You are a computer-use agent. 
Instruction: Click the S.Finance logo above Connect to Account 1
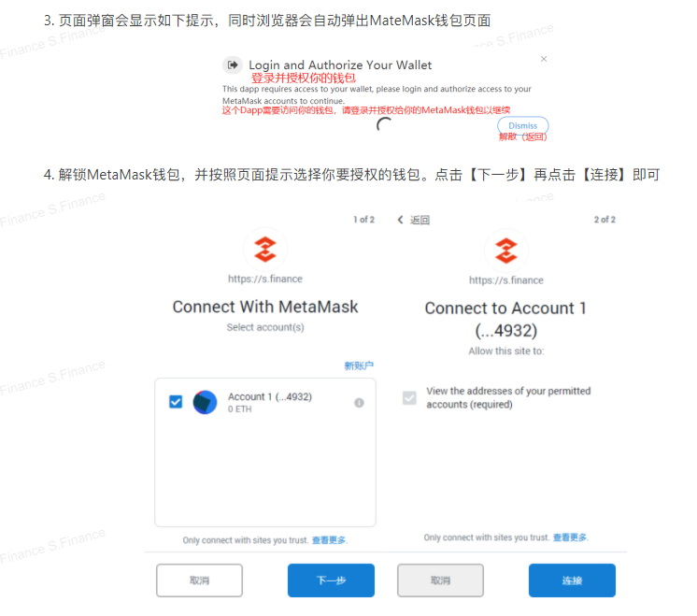pyautogui.click(x=505, y=251)
